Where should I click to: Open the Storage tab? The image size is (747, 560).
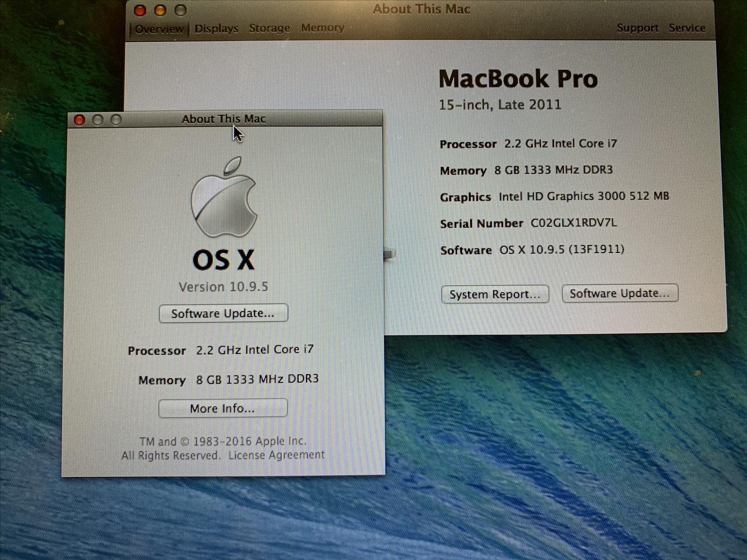pyautogui.click(x=269, y=28)
